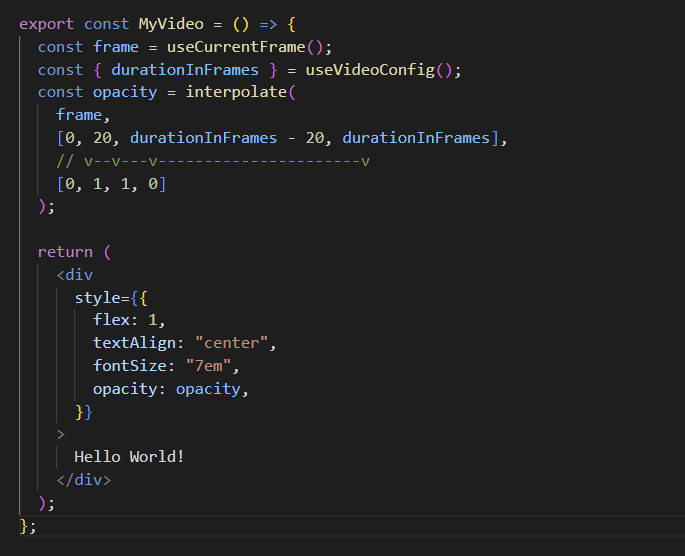Click the 'MyVideo' component name
The image size is (685, 556).
[x=171, y=24]
